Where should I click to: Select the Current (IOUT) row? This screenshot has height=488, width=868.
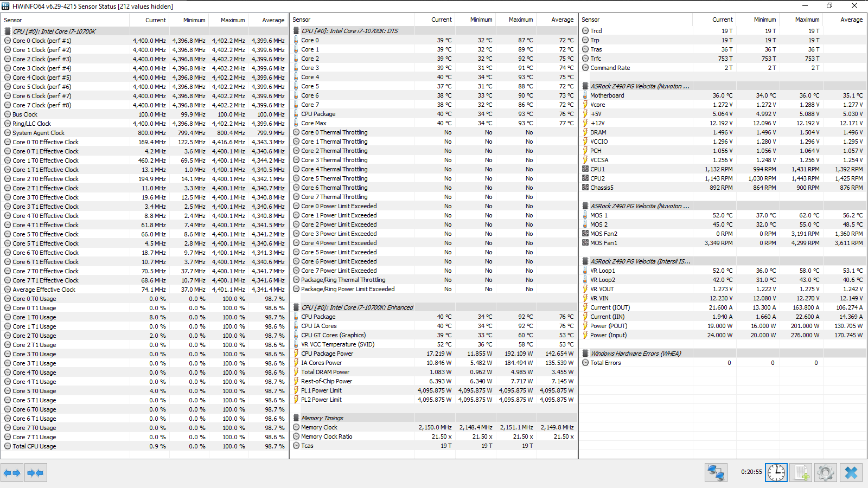pos(723,307)
